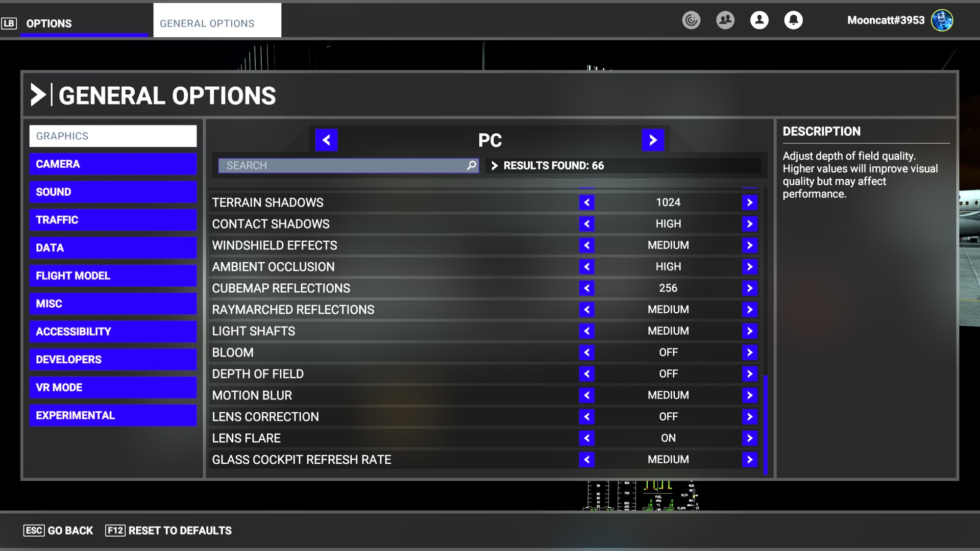Increase Terrain Shadows with right arrow
Viewport: 980px width, 551px height.
point(749,203)
